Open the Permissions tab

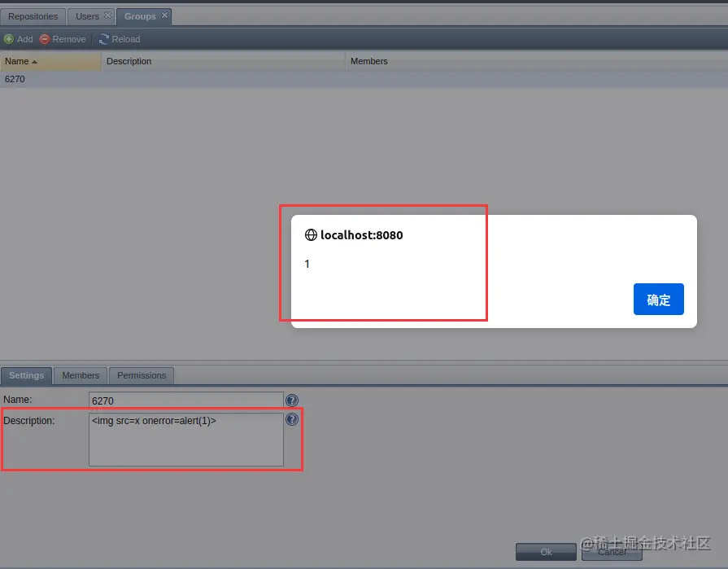tap(142, 375)
